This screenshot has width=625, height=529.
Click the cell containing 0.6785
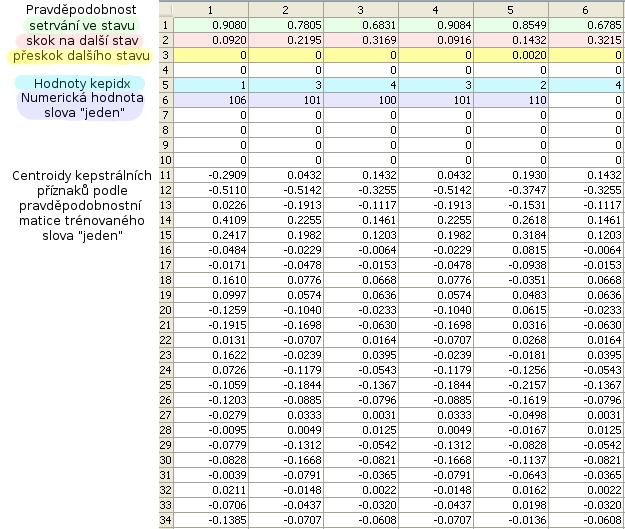(586, 26)
